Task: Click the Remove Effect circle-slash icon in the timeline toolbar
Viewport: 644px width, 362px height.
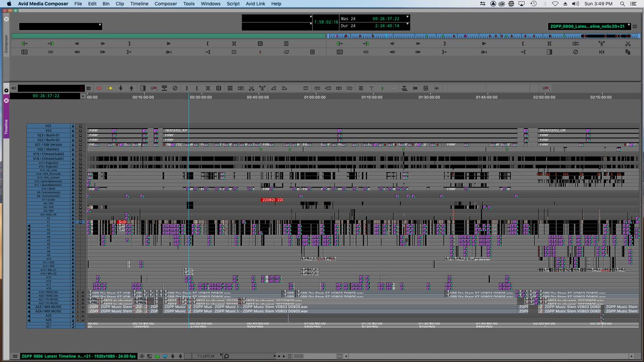Action: pos(175,88)
